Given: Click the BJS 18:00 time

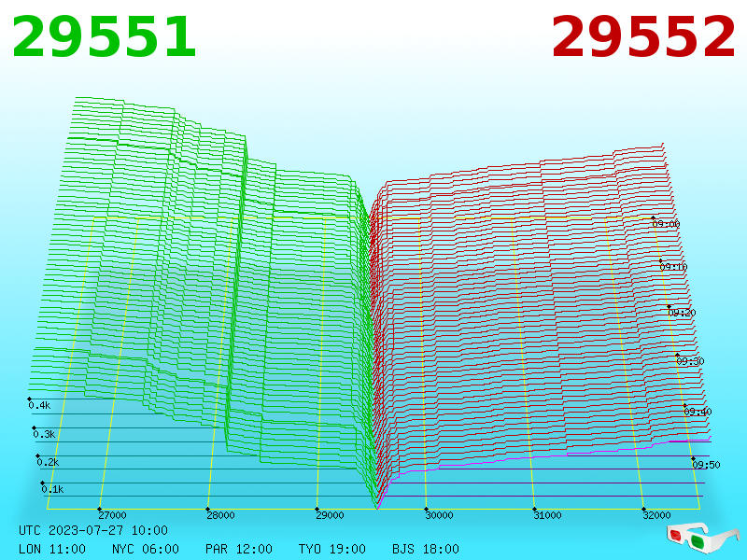Looking at the screenshot, I should pos(426,549).
